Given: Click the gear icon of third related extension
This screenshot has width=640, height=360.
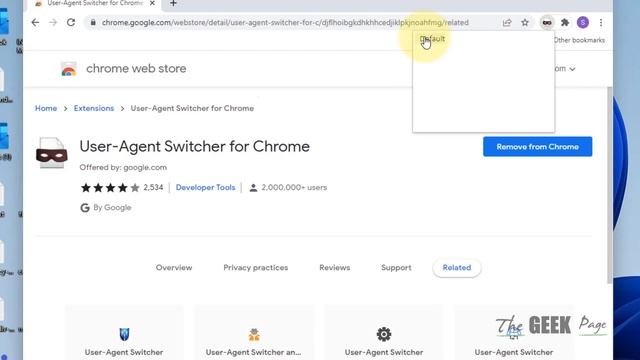Looking at the screenshot, I should tap(384, 334).
